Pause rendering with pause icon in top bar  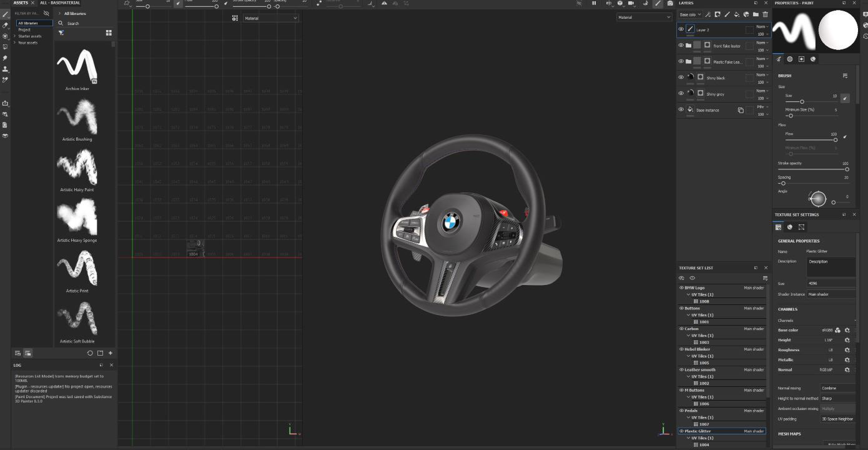[594, 3]
